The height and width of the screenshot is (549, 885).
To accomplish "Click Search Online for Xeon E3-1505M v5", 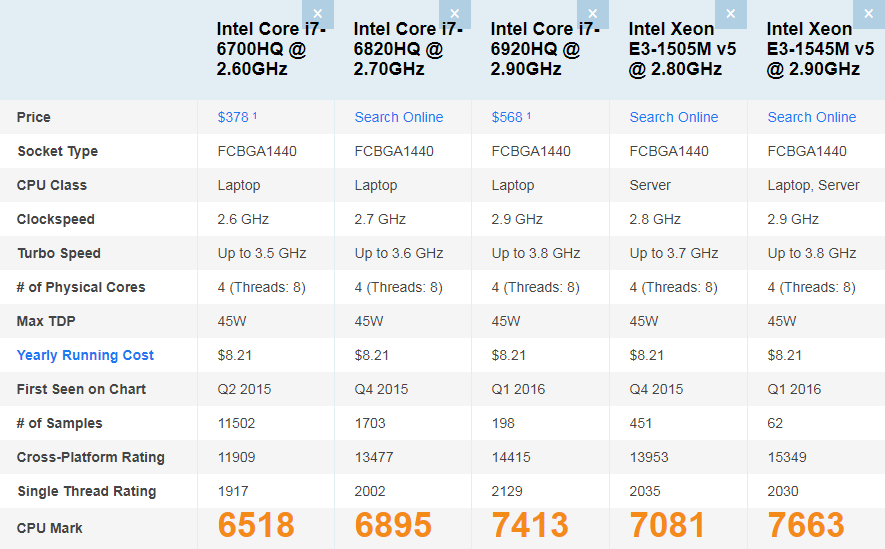I will 673,117.
